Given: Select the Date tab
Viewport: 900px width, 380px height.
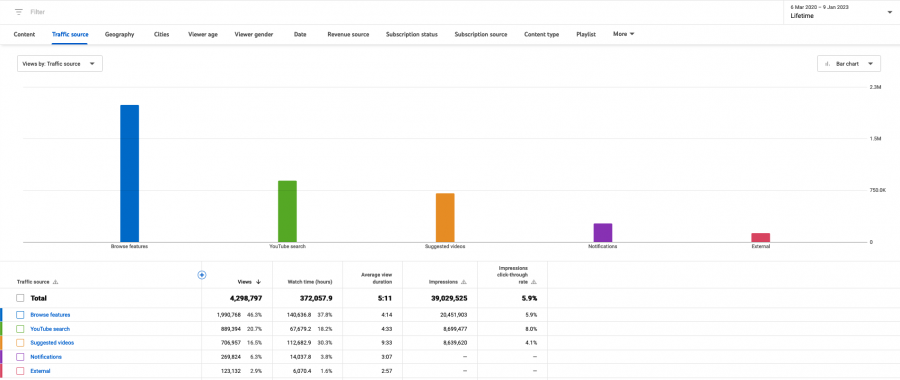Looking at the screenshot, I should [x=300, y=34].
